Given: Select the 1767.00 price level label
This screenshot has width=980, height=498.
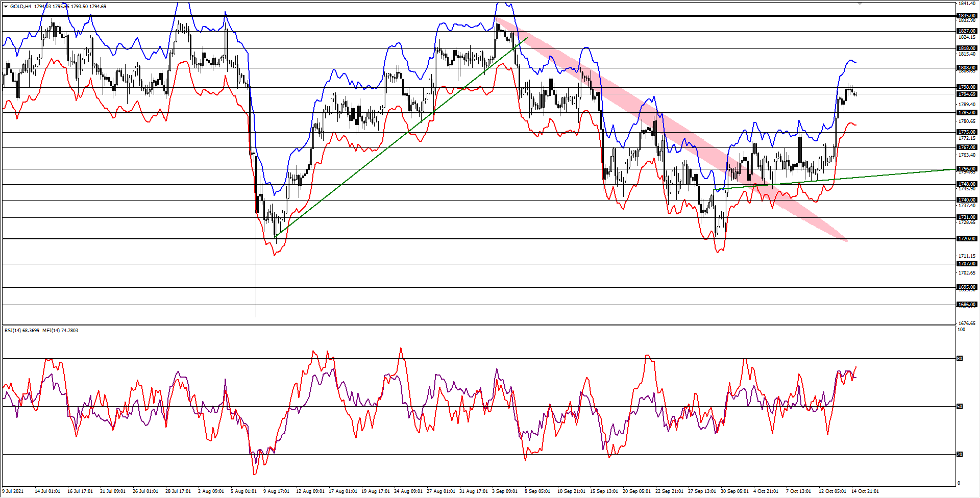Looking at the screenshot, I should click(x=967, y=147).
